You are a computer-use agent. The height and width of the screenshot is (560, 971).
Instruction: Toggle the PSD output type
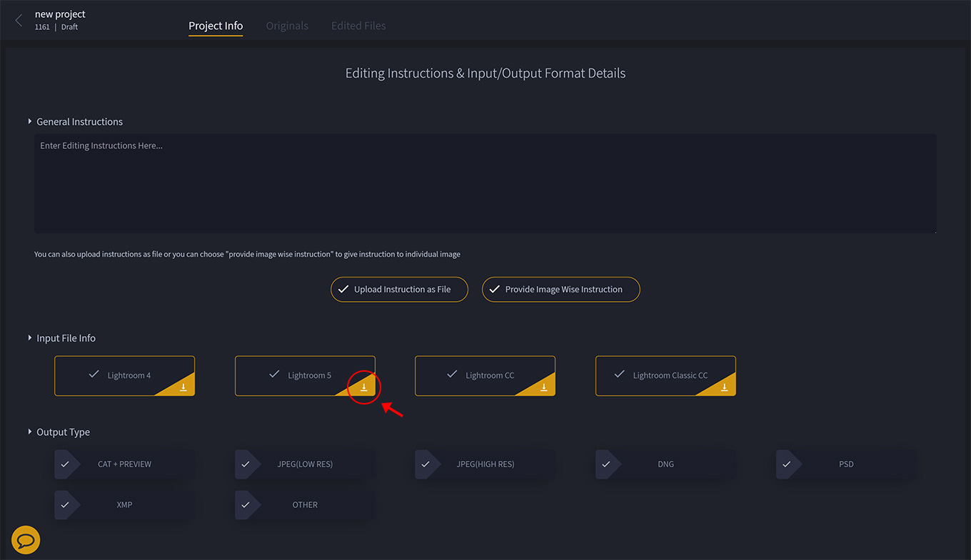pos(846,464)
